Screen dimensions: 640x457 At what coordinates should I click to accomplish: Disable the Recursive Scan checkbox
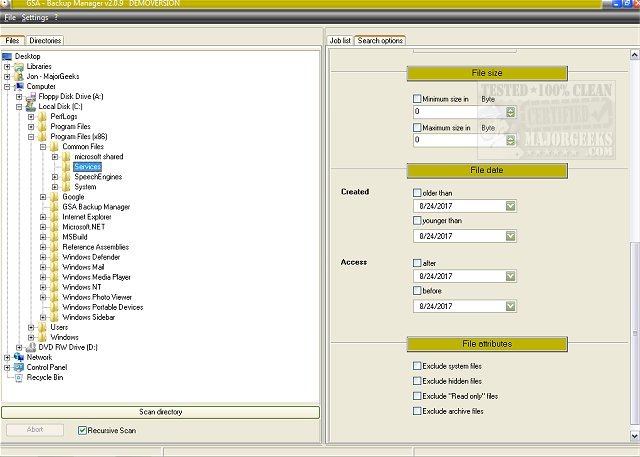coord(83,430)
